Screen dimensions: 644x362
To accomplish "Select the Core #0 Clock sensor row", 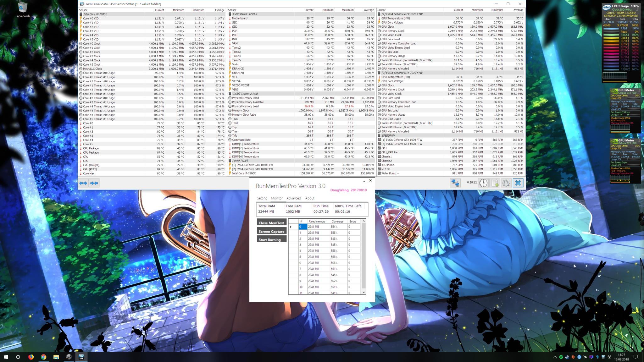I will [x=152, y=44].
